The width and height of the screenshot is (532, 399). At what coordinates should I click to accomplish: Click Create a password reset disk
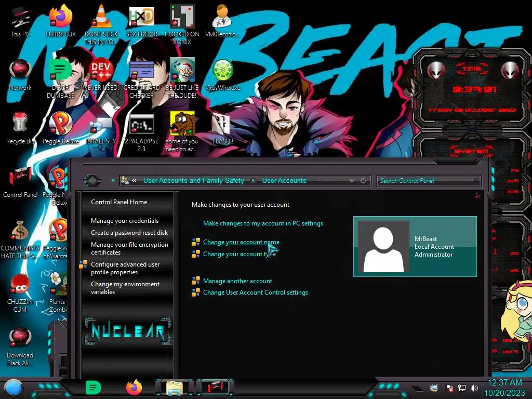click(x=129, y=232)
